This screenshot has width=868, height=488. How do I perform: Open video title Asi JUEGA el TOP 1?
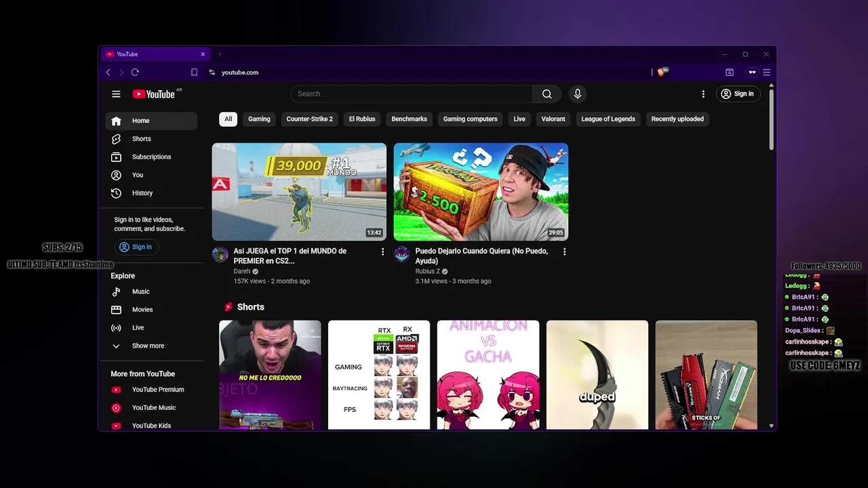tap(290, 256)
